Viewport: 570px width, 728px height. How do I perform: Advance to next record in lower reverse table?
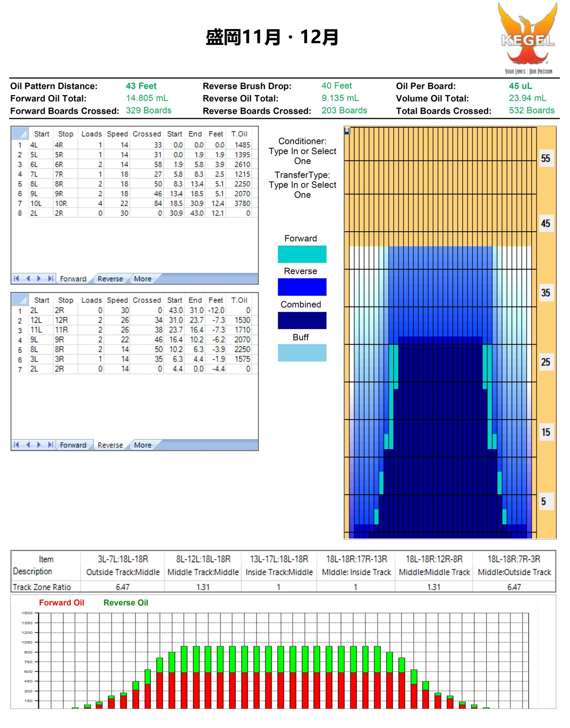coord(39,445)
